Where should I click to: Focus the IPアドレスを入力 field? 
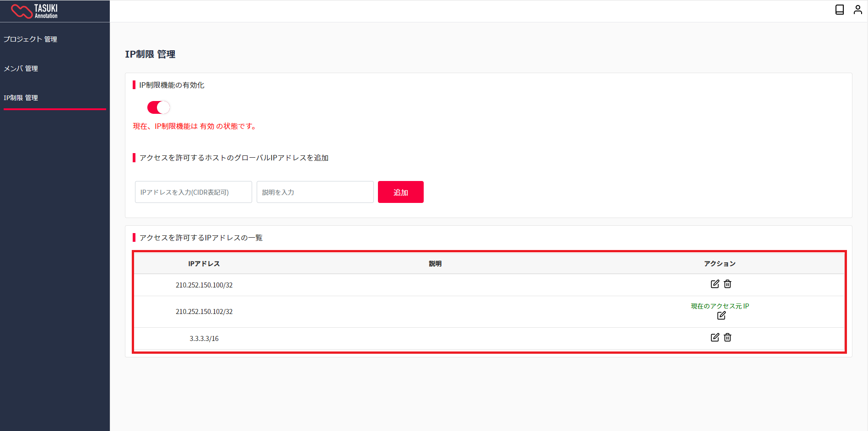click(193, 192)
